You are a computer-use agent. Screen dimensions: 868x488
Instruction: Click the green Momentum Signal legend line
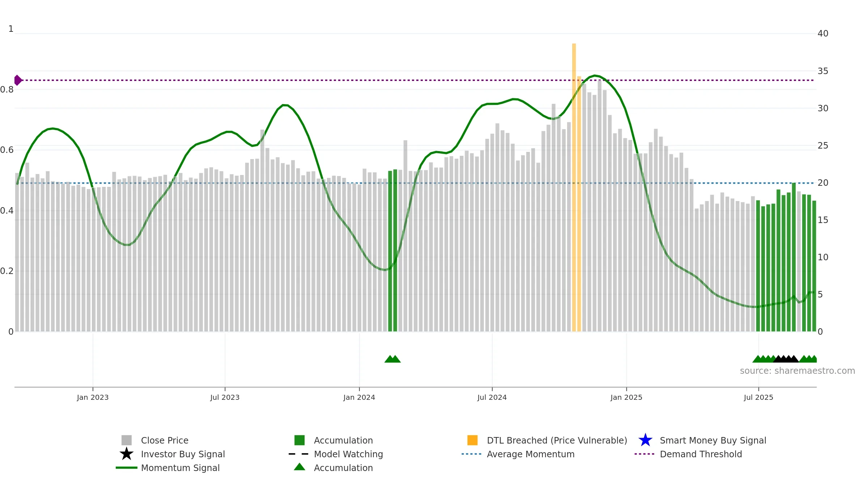click(127, 468)
